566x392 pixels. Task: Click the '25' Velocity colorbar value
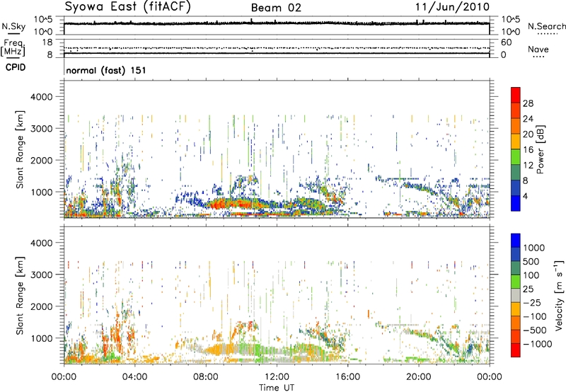click(528, 289)
